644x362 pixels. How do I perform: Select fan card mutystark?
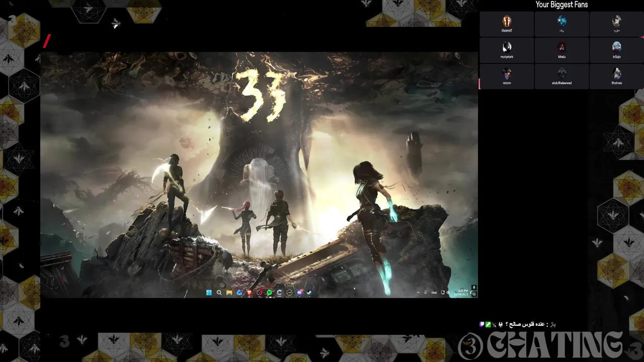tap(507, 50)
